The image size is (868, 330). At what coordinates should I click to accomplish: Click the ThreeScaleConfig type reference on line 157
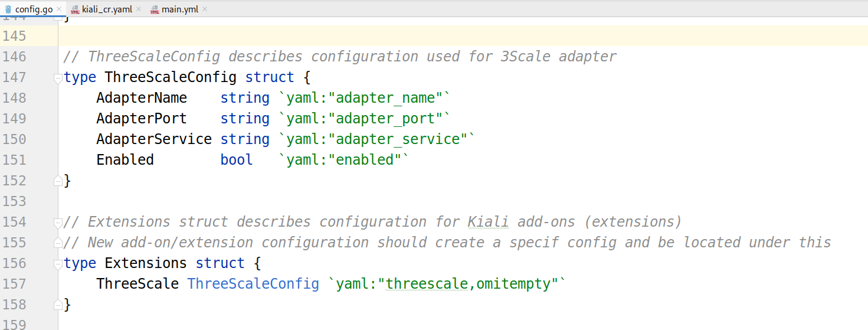point(253,284)
